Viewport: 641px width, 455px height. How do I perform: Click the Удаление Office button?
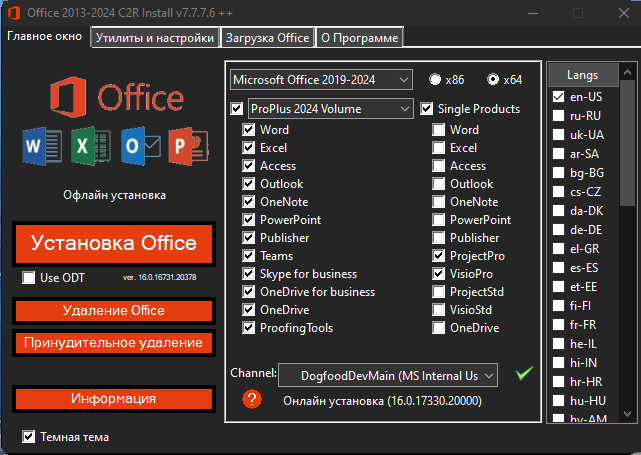click(114, 311)
